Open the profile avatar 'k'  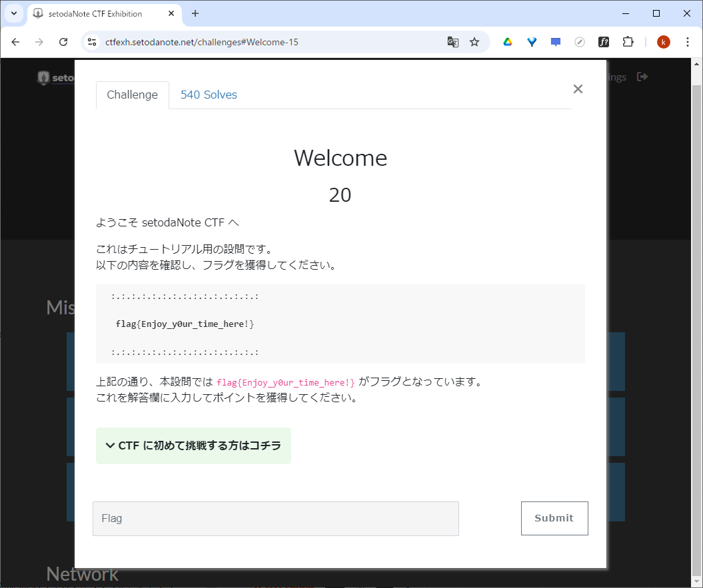[x=664, y=42]
